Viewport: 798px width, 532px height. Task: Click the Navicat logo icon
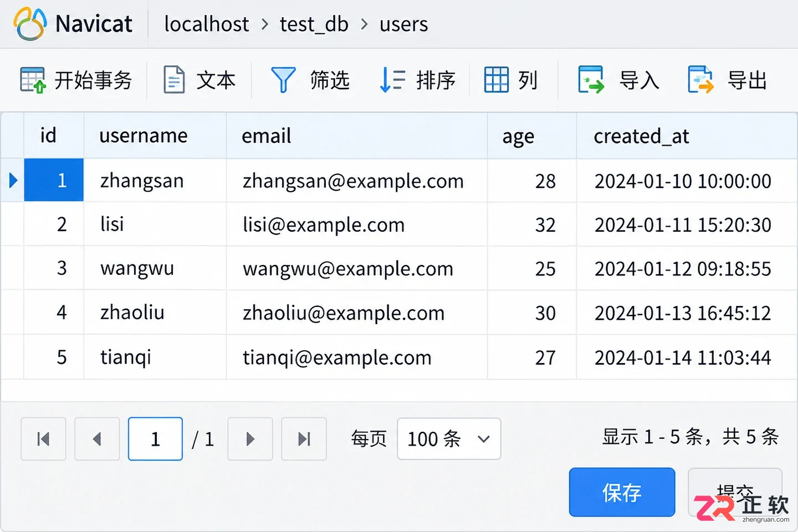click(30, 24)
